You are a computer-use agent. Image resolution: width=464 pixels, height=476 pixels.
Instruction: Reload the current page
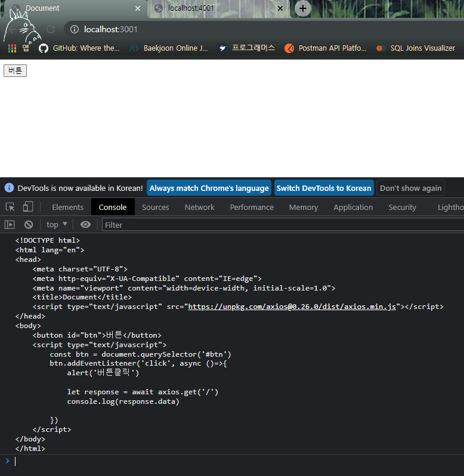coord(51,29)
